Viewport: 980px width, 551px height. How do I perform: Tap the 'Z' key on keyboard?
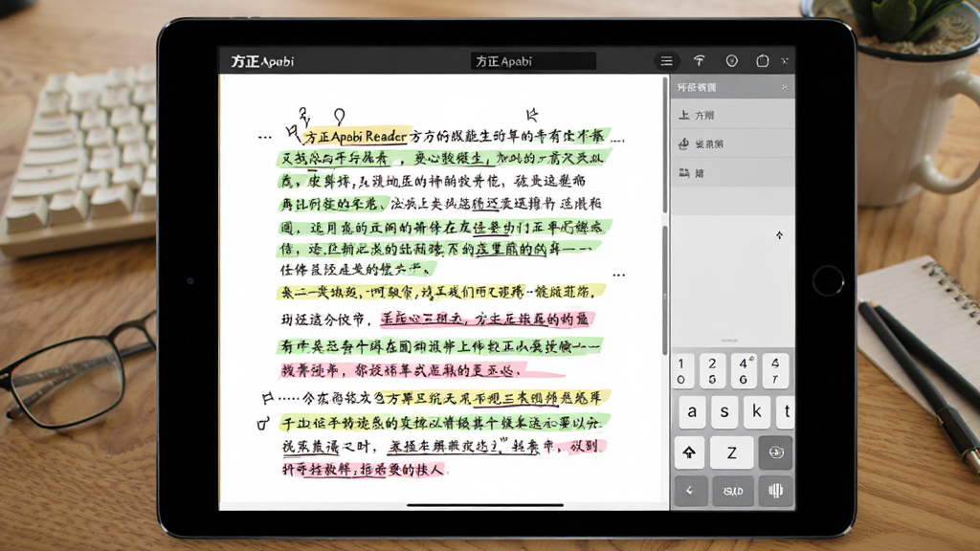tap(731, 452)
